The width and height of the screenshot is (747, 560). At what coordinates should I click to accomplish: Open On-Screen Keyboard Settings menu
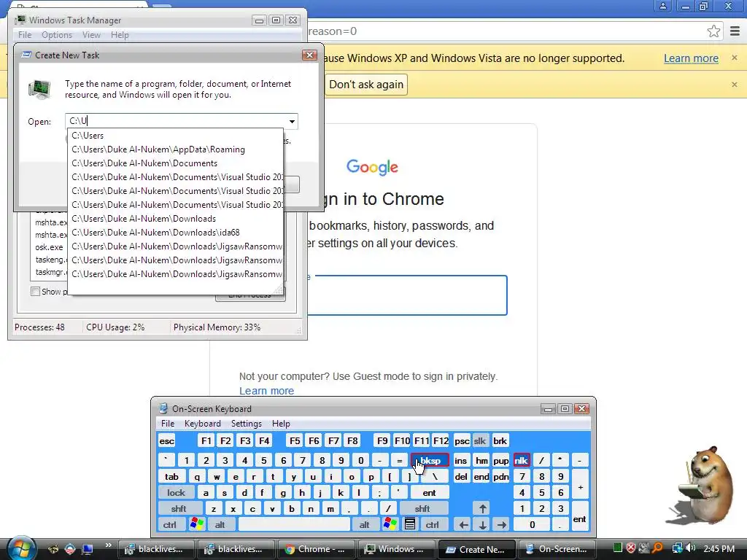point(247,424)
